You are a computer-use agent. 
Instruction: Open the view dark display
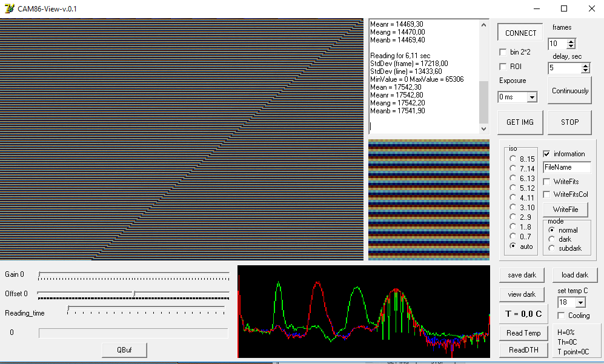coord(522,294)
